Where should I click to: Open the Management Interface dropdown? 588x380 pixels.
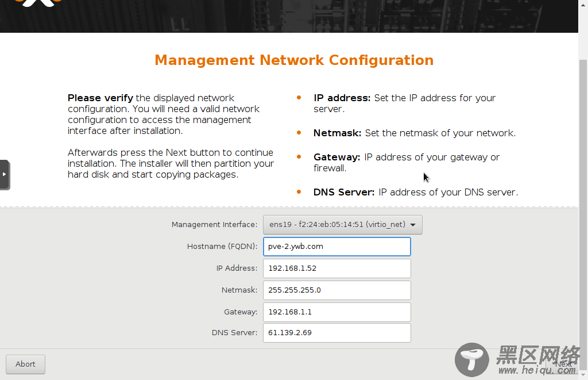(x=342, y=225)
